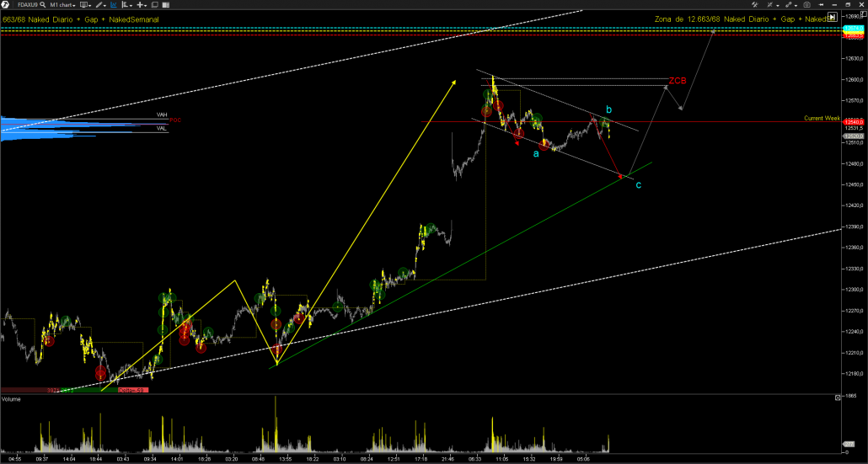Viewport: 868px width, 464px height.
Task: Click the blue indicators chart icon
Action: (x=114, y=4)
